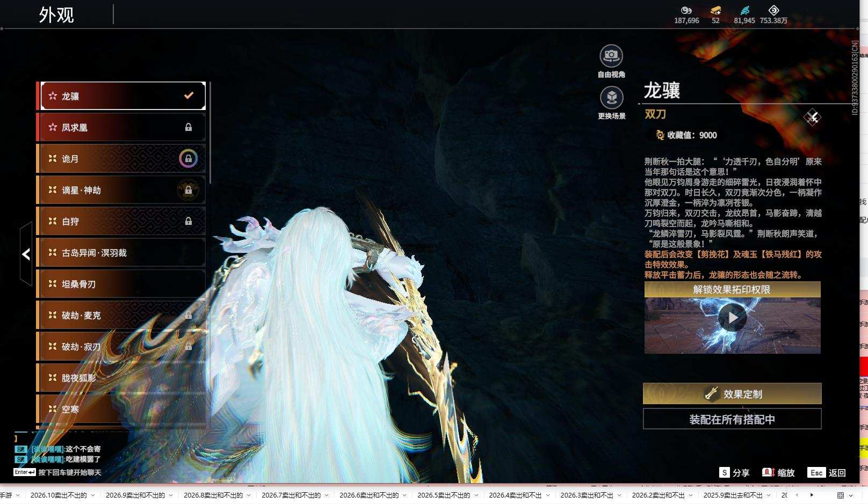Select the 破劫·麦克 skin
868x504 pixels.
tap(121, 315)
